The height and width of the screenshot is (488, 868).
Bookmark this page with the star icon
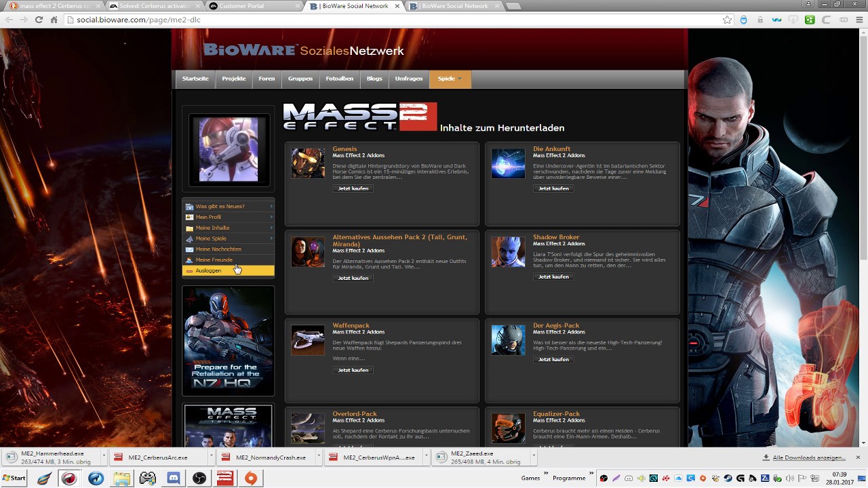click(727, 20)
